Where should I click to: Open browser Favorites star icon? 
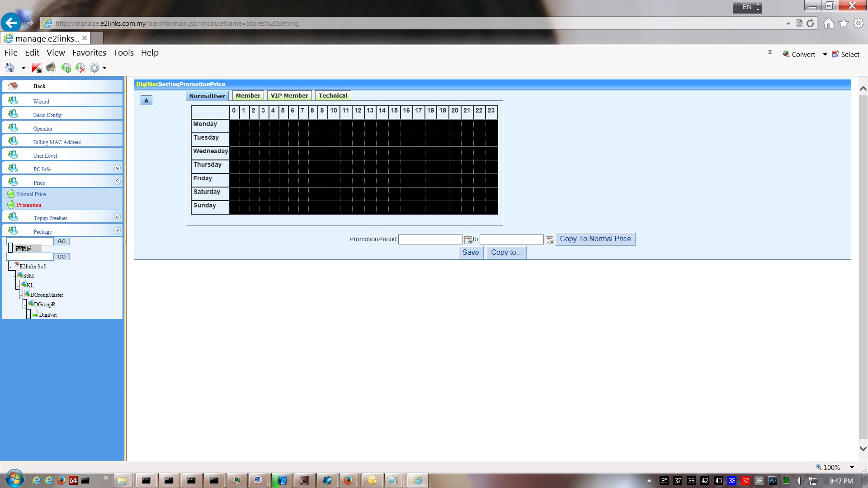tap(844, 23)
